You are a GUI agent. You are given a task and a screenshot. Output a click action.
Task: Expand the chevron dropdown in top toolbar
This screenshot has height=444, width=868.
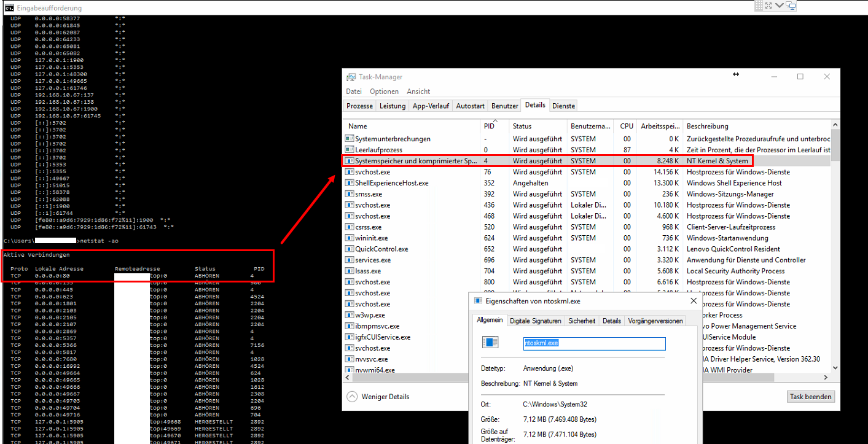(x=780, y=6)
